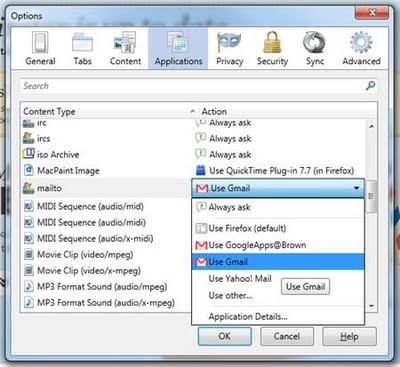Viewport: 400px width, 367px height.
Task: Click the MacPaint Image file icon
Action: pyautogui.click(x=29, y=170)
